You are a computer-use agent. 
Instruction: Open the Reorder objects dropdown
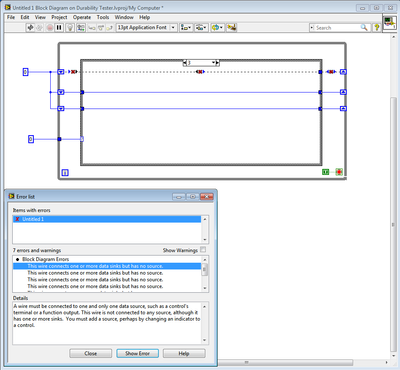click(217, 28)
